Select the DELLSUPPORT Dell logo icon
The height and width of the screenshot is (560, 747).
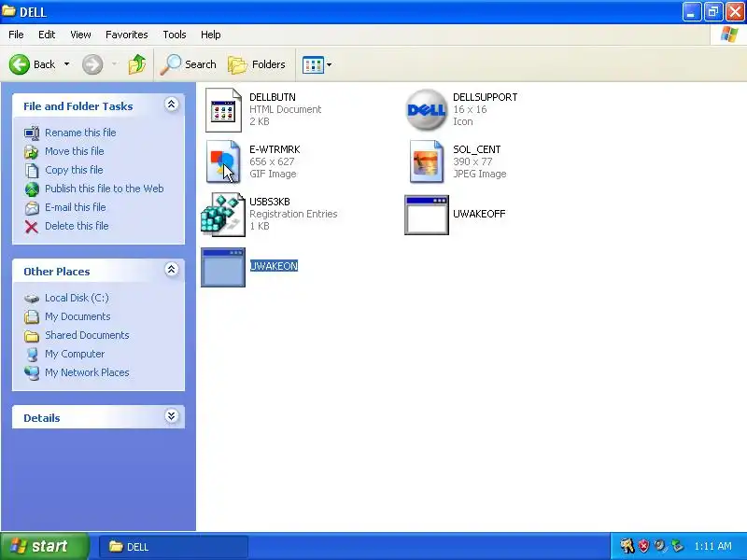[x=427, y=110]
